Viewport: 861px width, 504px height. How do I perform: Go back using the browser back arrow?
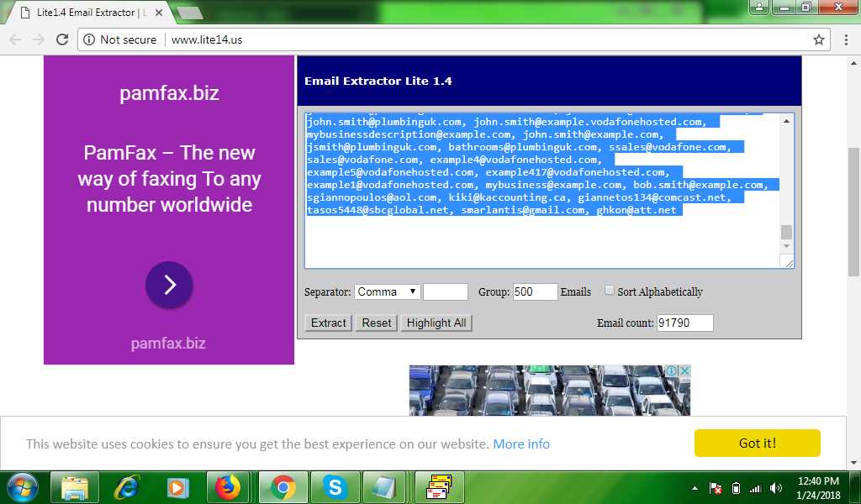tap(15, 39)
